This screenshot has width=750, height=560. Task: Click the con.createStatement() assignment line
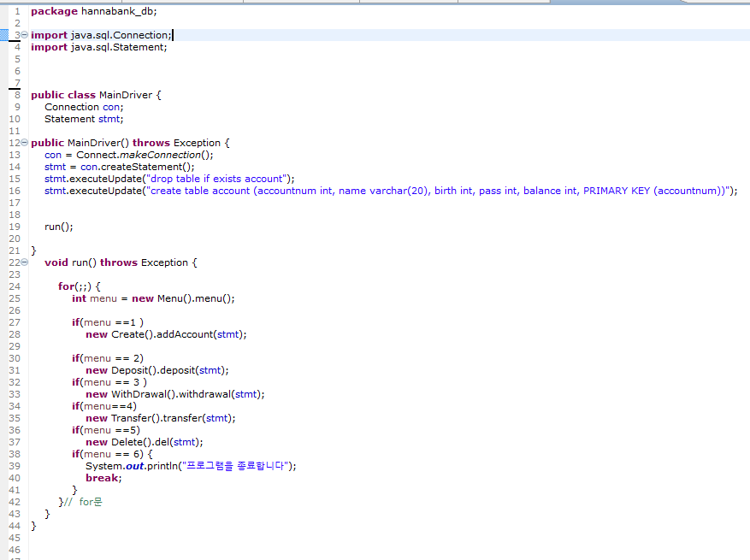pos(120,167)
